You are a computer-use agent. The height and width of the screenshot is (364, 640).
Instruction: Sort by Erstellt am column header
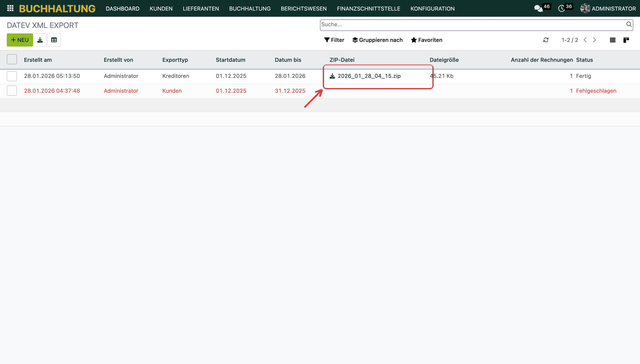(x=38, y=60)
